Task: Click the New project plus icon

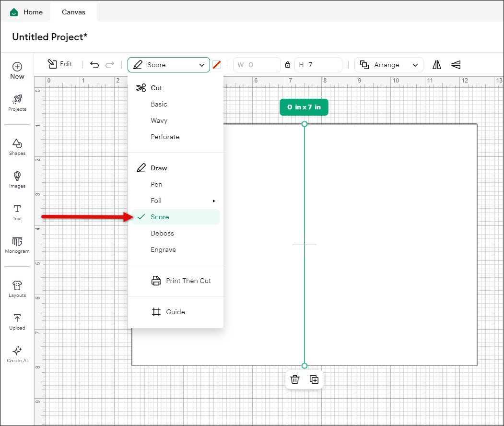Action: tap(17, 67)
